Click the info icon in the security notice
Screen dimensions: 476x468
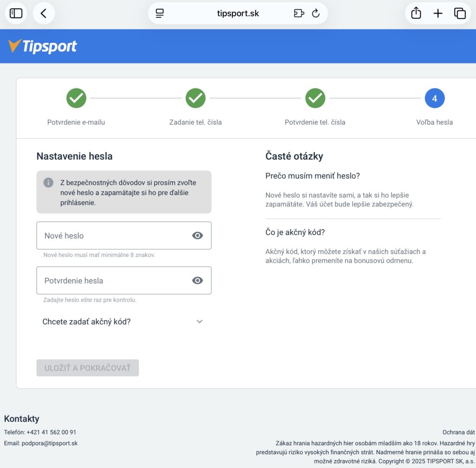click(x=48, y=182)
